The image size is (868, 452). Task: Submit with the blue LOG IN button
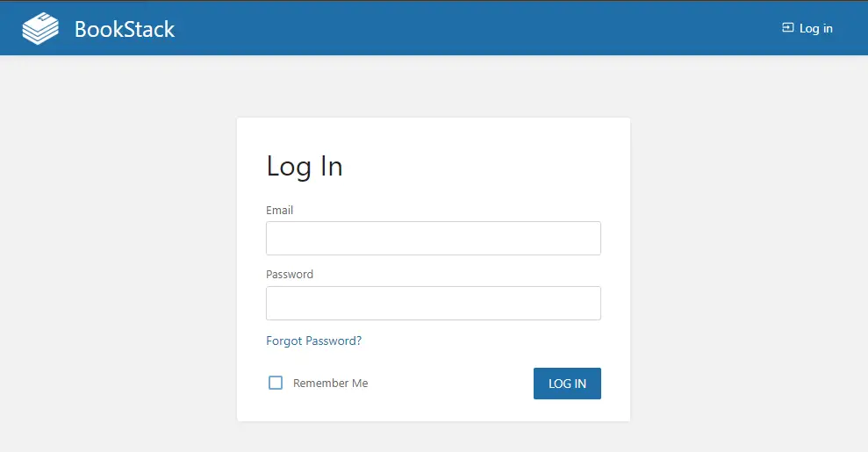tap(568, 384)
